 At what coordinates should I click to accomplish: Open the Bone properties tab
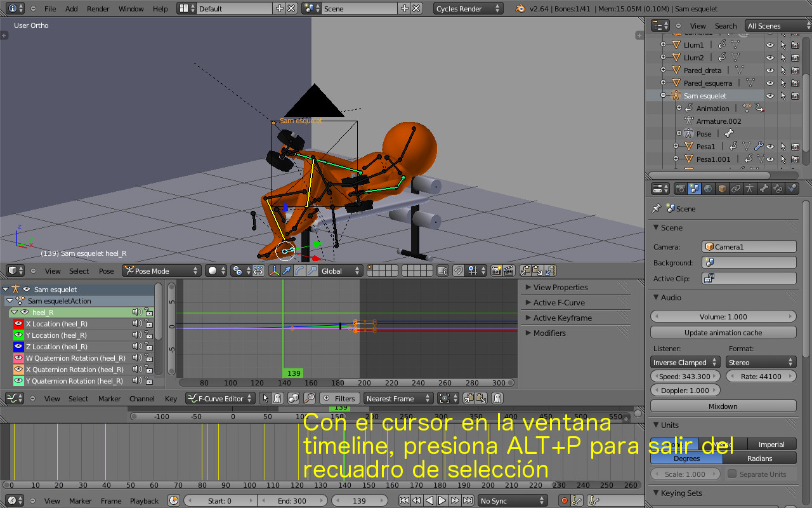pos(764,189)
